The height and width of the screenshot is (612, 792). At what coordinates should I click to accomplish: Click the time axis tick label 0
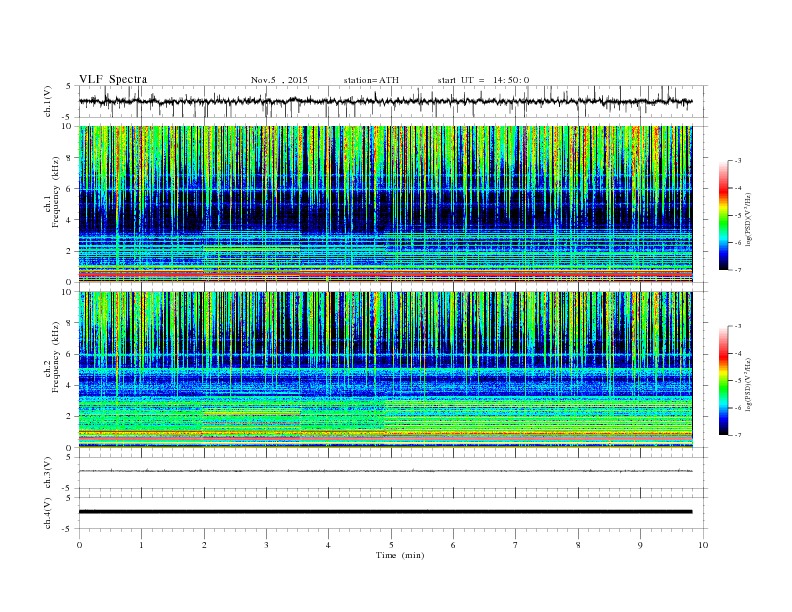[x=79, y=545]
